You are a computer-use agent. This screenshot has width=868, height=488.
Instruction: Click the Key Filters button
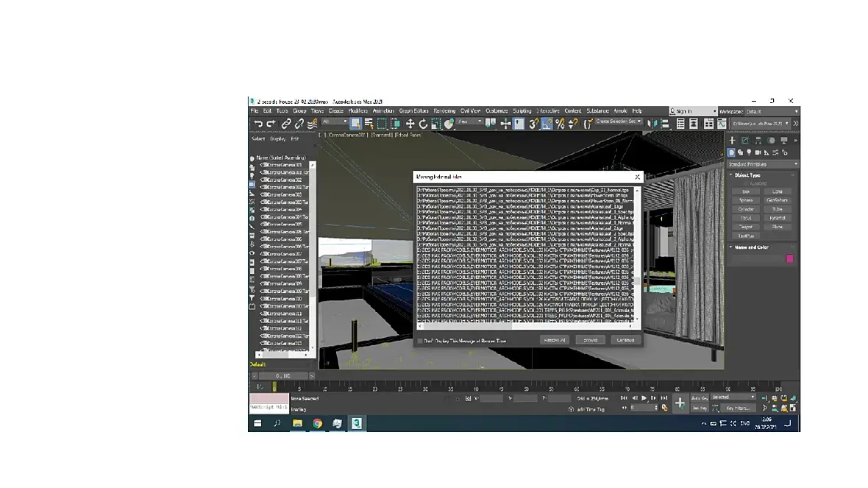(x=739, y=409)
